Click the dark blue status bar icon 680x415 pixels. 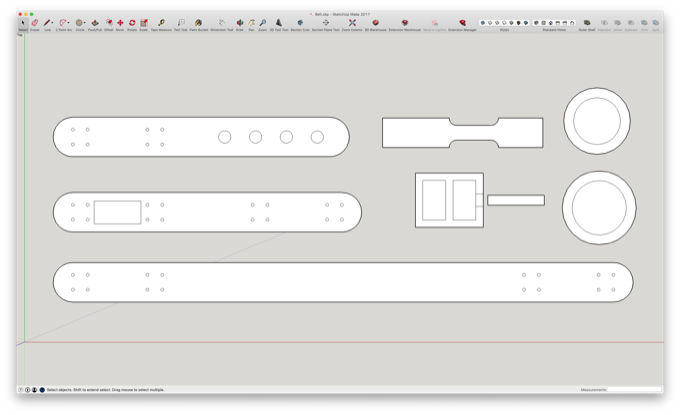(x=42, y=390)
